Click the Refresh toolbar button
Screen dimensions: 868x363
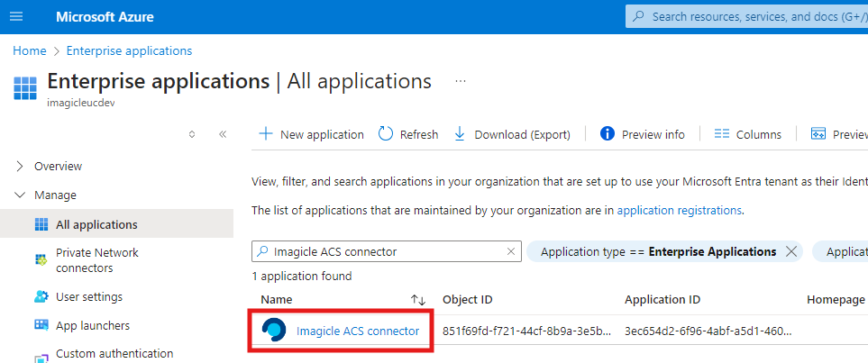408,134
